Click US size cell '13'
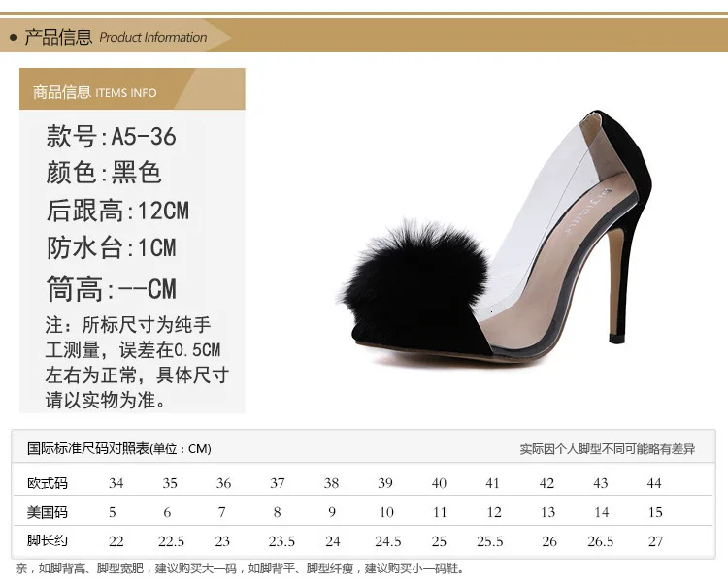 pos(547,512)
